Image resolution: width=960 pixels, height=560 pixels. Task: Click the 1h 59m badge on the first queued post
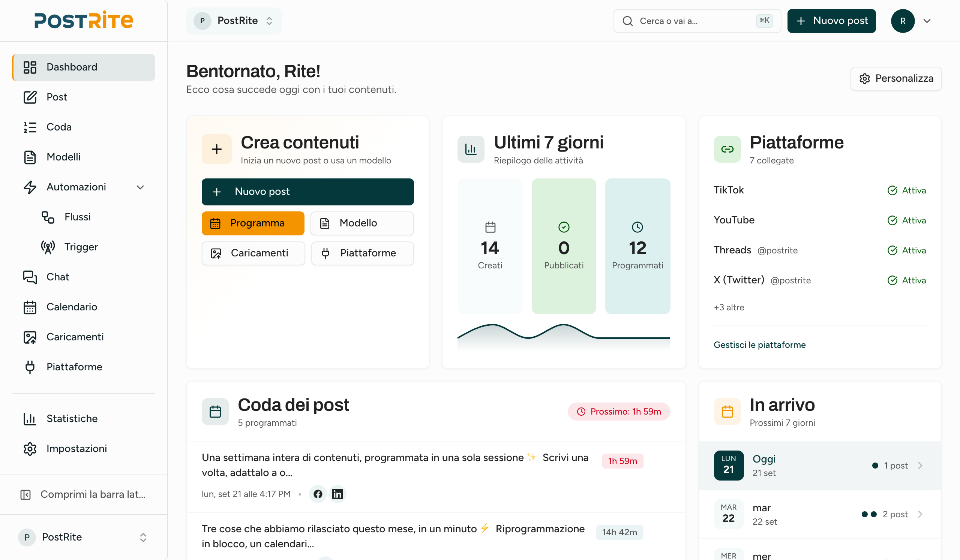pos(622,461)
